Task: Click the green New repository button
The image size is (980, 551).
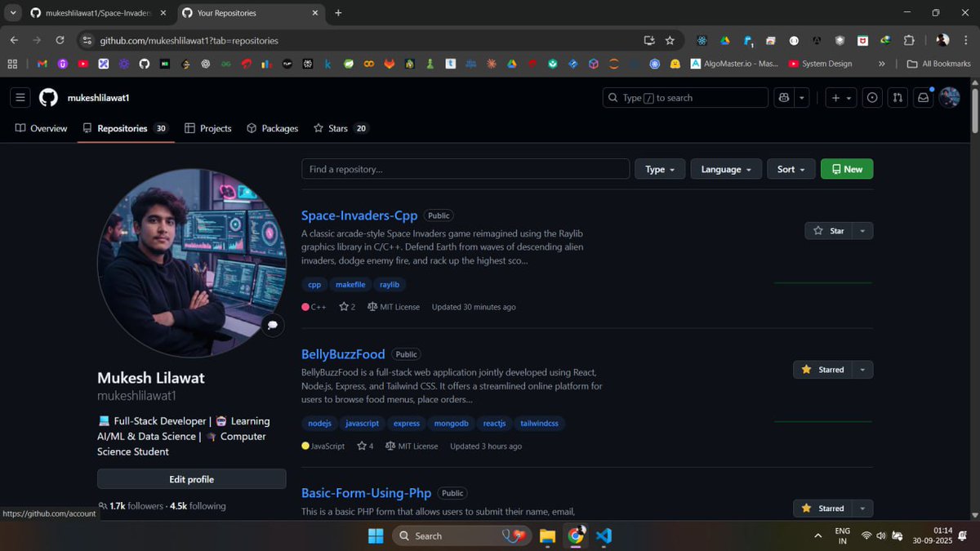Action: [x=847, y=169]
